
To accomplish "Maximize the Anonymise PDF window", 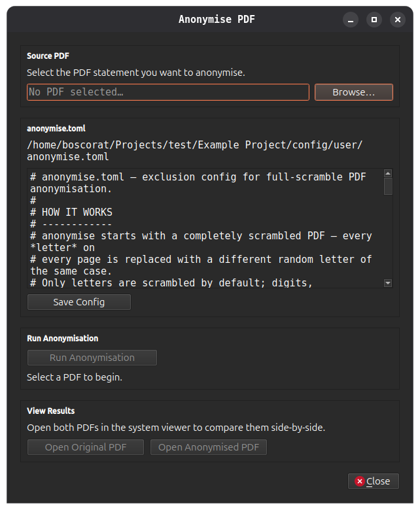I will click(374, 20).
